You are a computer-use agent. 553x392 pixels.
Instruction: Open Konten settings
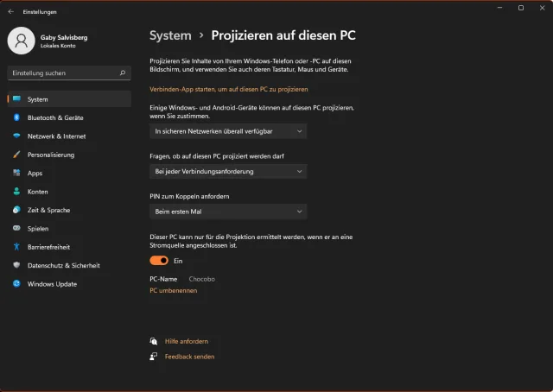click(x=69, y=192)
